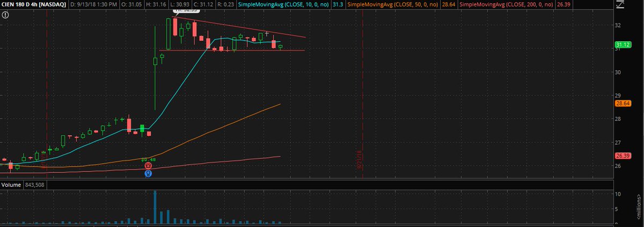Click the orange 28.64 price axis tag
644x227 pixels.
pos(622,103)
